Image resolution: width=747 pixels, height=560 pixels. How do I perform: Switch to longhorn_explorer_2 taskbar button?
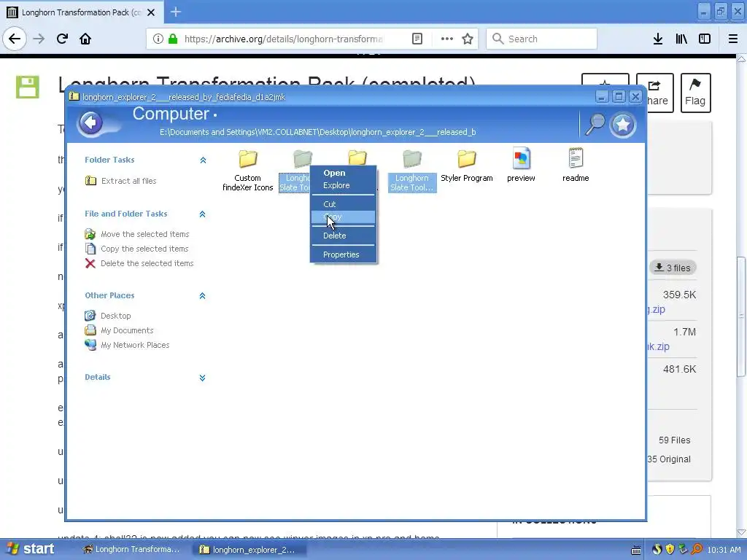(249, 550)
